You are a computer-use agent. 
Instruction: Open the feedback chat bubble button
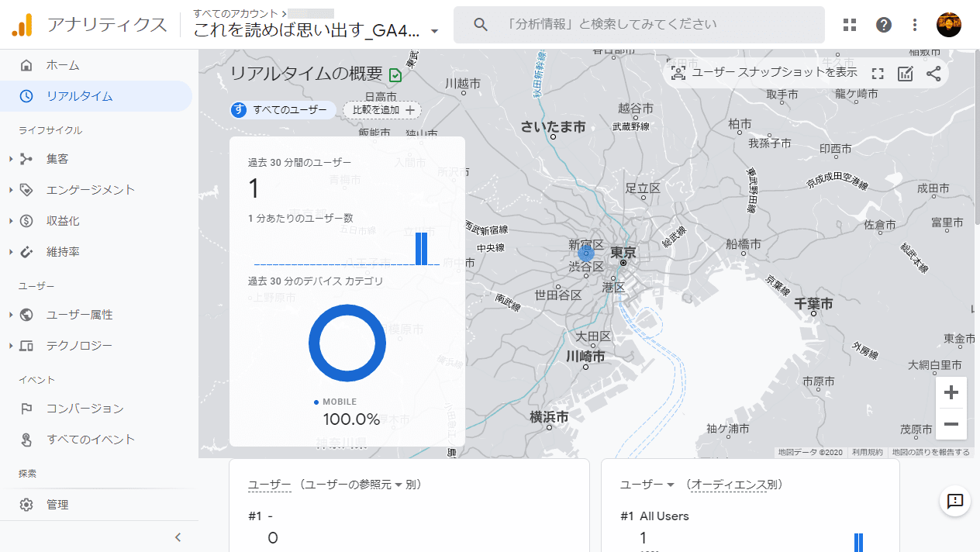955,501
